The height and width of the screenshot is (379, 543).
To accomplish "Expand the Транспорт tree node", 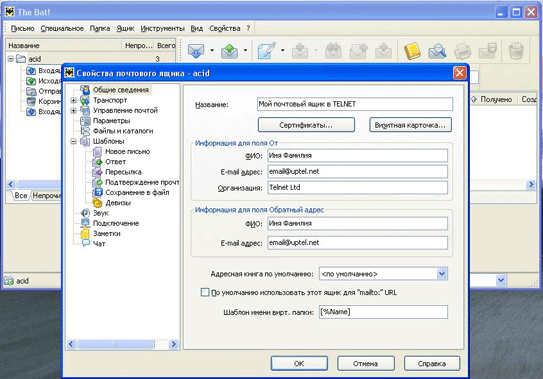I will [x=73, y=100].
